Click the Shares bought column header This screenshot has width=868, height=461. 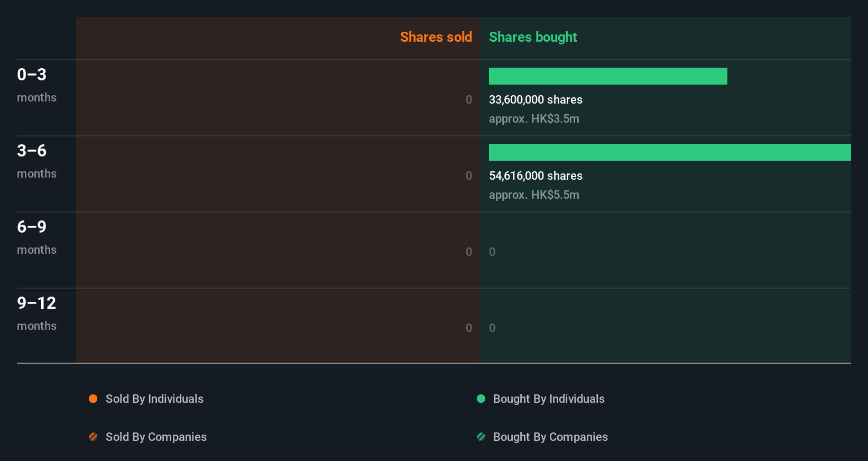tap(533, 37)
